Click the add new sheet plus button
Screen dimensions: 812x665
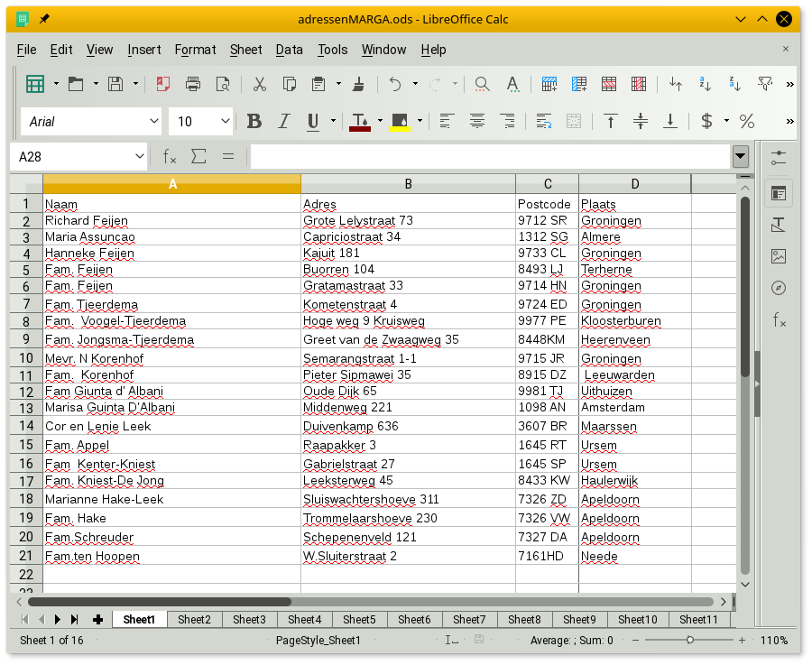click(x=97, y=619)
